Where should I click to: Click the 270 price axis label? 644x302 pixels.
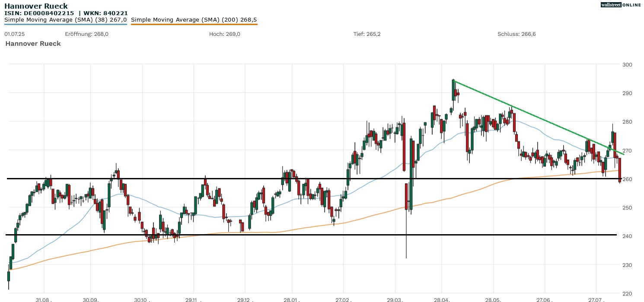click(627, 150)
